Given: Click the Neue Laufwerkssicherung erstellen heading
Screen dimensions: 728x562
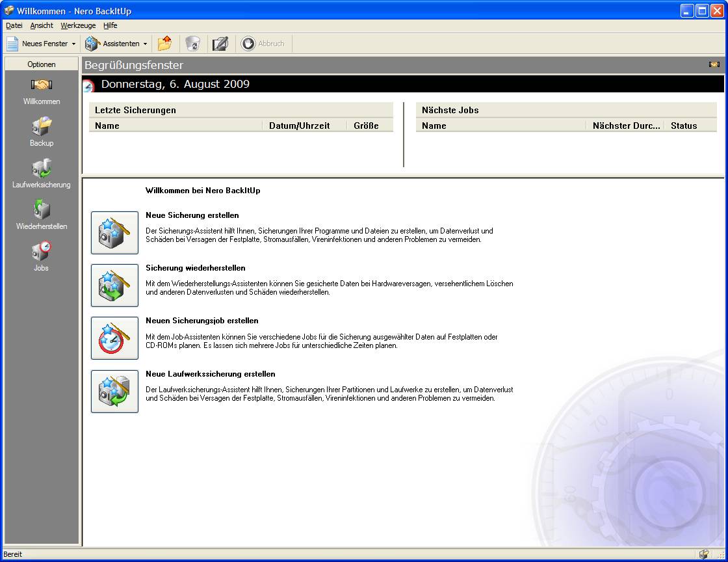Looking at the screenshot, I should (x=211, y=375).
